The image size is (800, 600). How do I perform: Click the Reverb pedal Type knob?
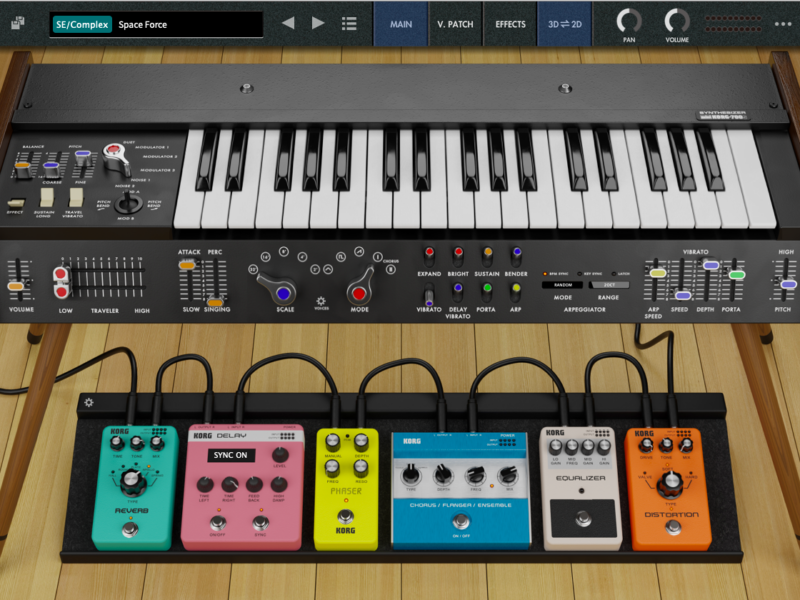click(x=132, y=481)
